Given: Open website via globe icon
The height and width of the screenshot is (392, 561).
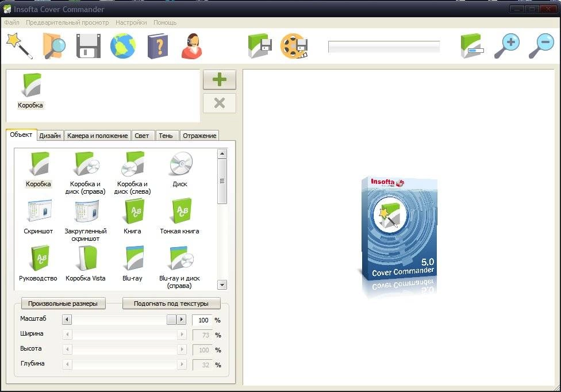Looking at the screenshot, I should click(x=123, y=46).
